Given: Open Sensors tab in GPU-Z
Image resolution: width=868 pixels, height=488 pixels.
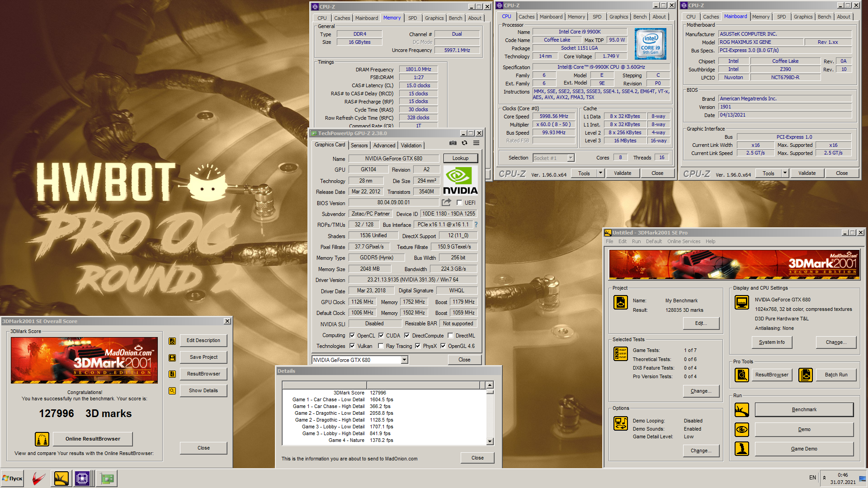Looking at the screenshot, I should [359, 145].
